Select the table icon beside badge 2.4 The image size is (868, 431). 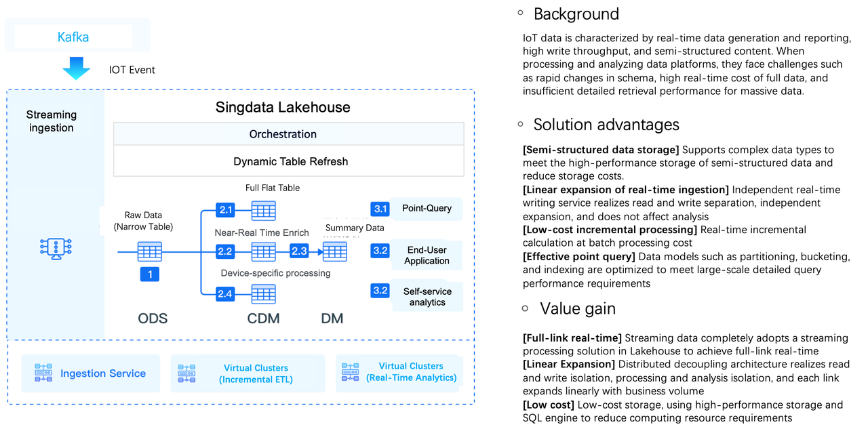tap(263, 294)
